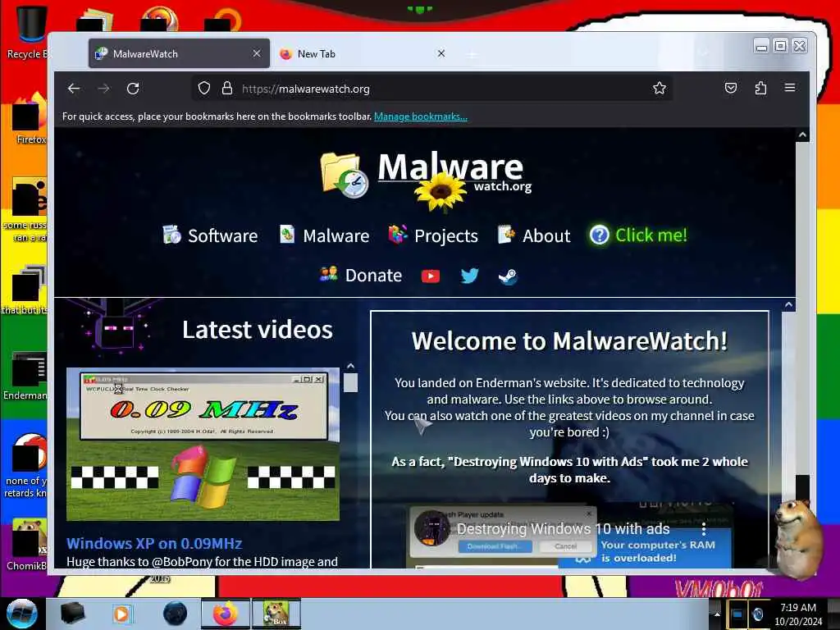
Task: Open the Windows Start orb
Action: (x=22, y=614)
